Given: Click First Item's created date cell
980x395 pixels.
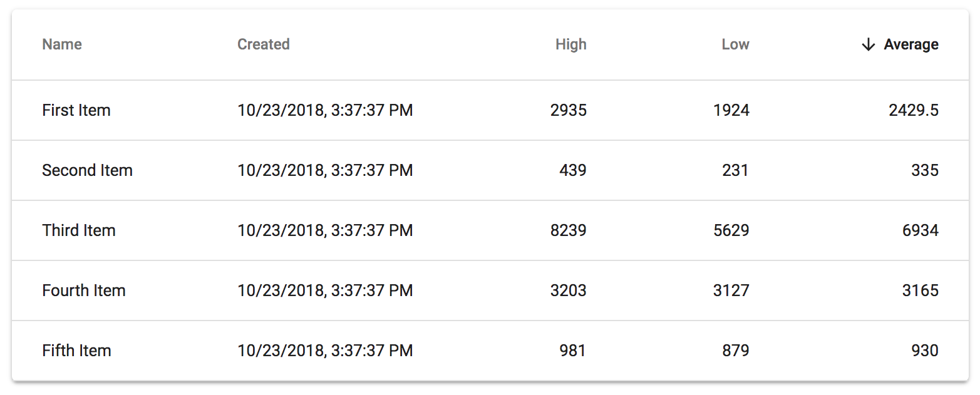Looking at the screenshot, I should pos(325,110).
